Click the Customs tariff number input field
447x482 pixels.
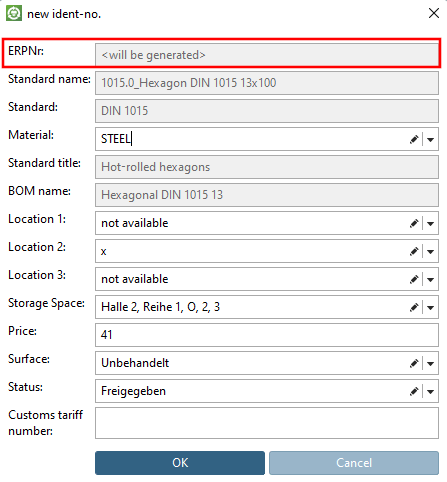click(x=267, y=423)
